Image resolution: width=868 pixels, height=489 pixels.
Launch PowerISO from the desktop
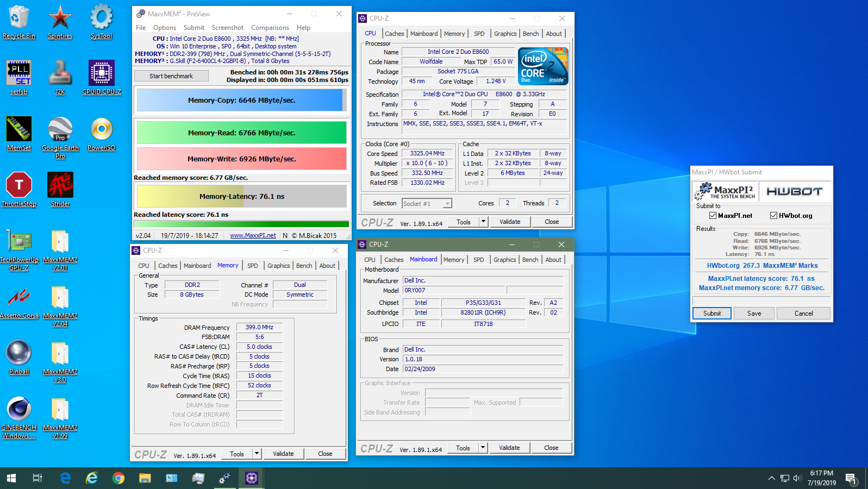pos(102,134)
